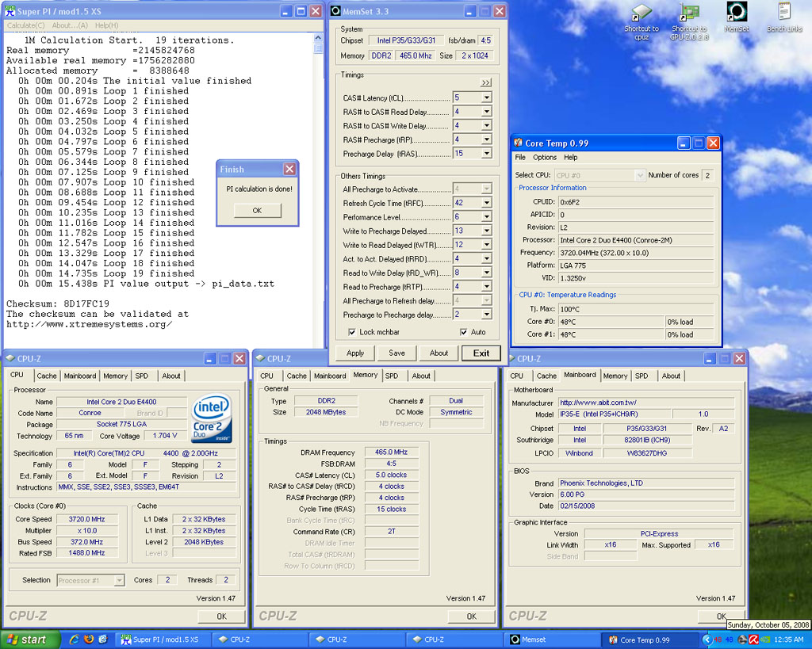
Task: Open the Help menu in Core Temp
Action: point(571,158)
